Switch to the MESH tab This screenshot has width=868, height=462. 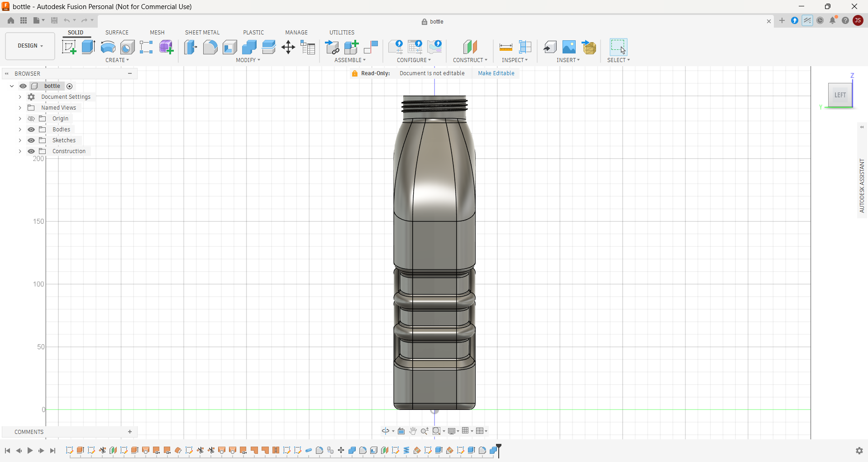pyautogui.click(x=157, y=33)
